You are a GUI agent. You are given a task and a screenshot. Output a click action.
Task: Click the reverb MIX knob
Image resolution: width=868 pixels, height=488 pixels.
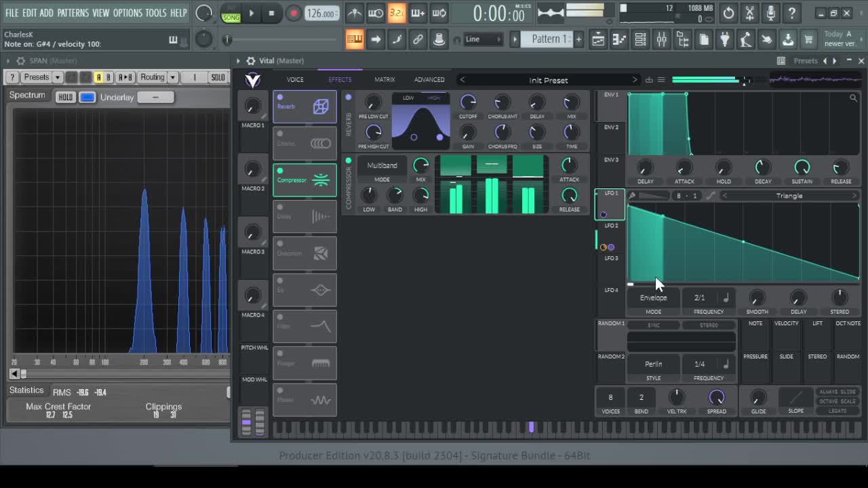pos(572,103)
